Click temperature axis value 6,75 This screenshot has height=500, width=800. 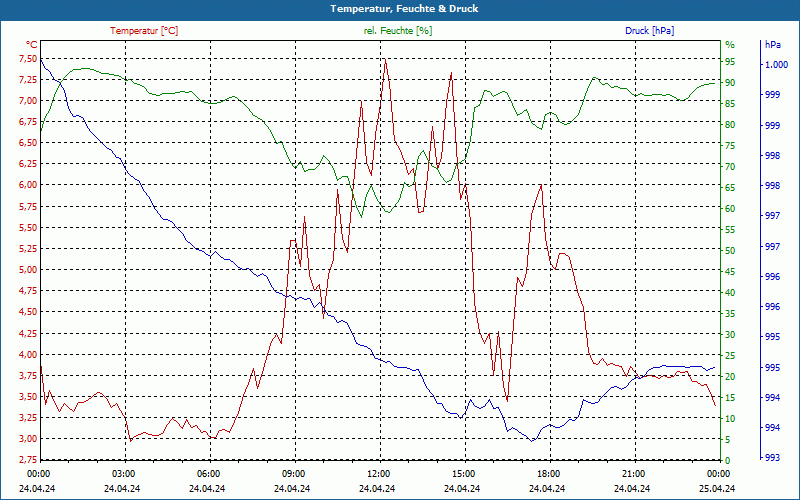click(x=28, y=122)
